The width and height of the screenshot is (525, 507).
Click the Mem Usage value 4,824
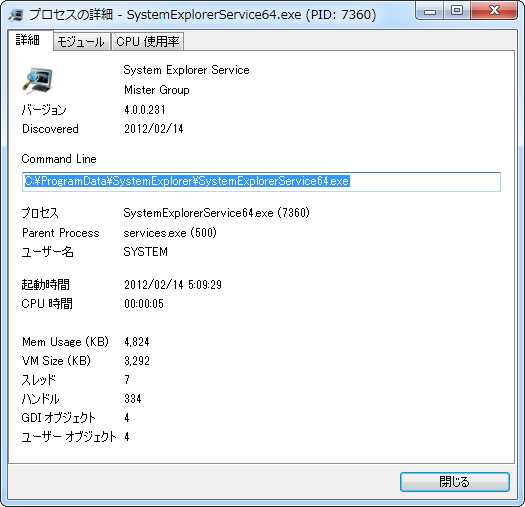pyautogui.click(x=137, y=342)
